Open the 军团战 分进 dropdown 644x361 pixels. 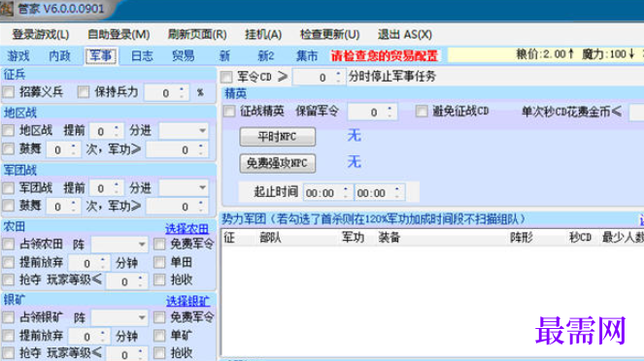183,188
